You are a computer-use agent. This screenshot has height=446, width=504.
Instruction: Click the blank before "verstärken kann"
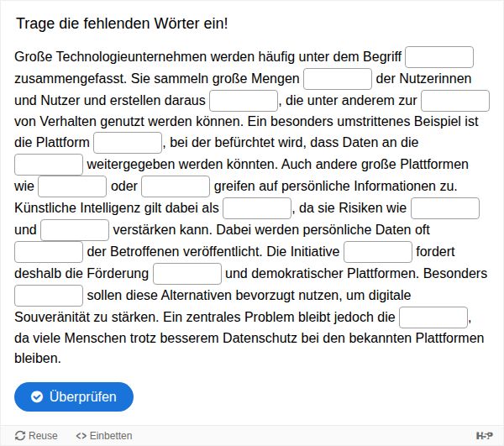75,230
